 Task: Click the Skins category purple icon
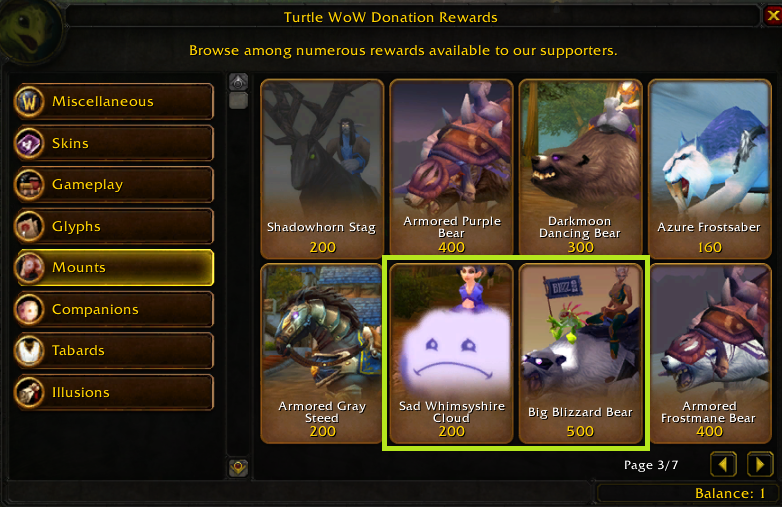(x=29, y=144)
